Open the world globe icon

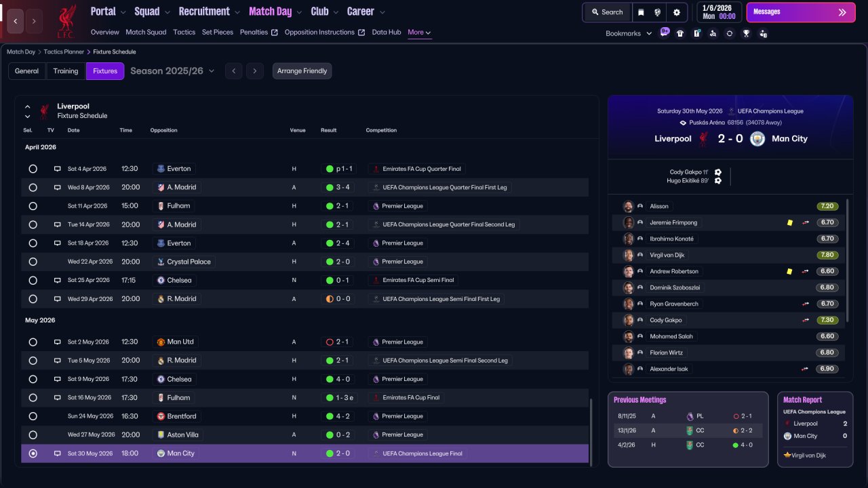click(x=658, y=12)
